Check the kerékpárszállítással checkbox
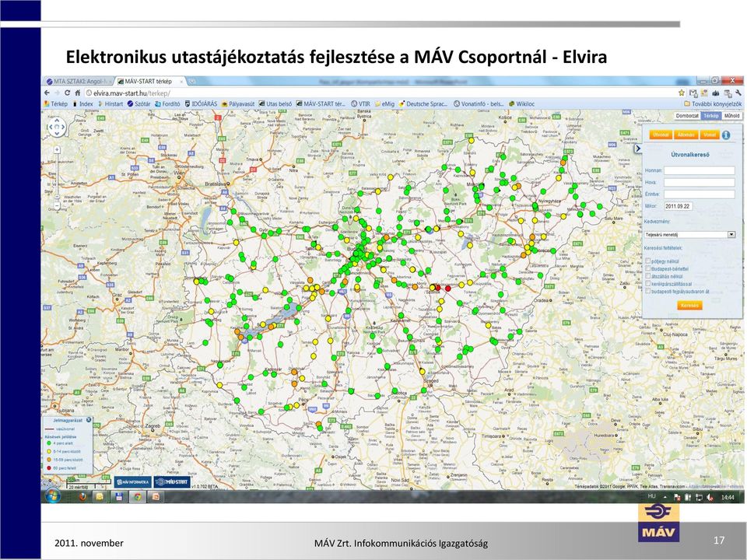Viewport: 747px width, 560px height. click(648, 283)
